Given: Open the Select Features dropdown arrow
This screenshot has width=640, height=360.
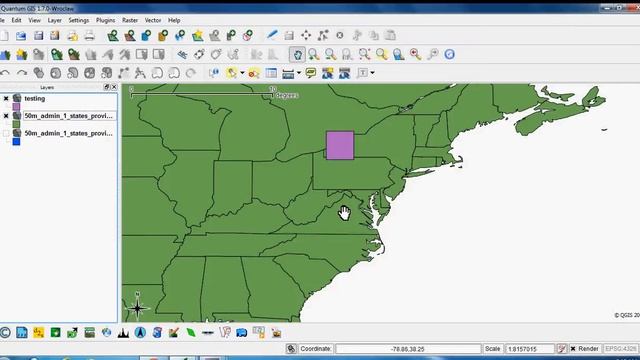Looking at the screenshot, I should pyautogui.click(x=242, y=73).
